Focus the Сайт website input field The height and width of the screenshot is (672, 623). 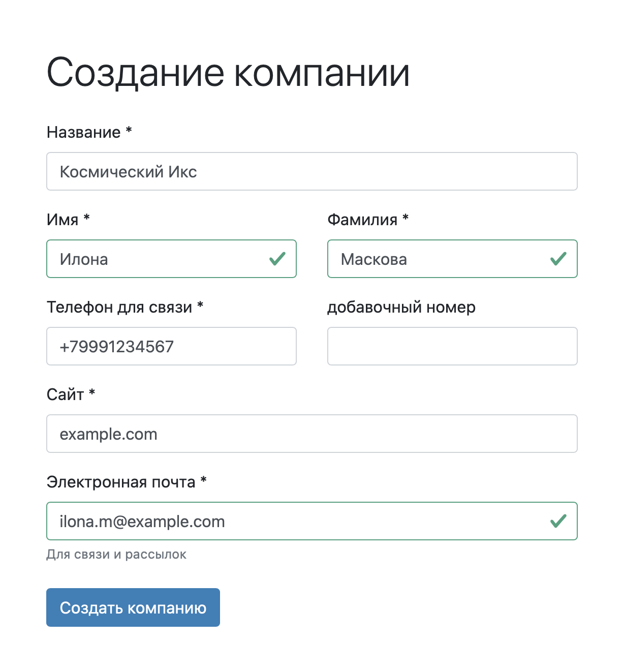(311, 434)
